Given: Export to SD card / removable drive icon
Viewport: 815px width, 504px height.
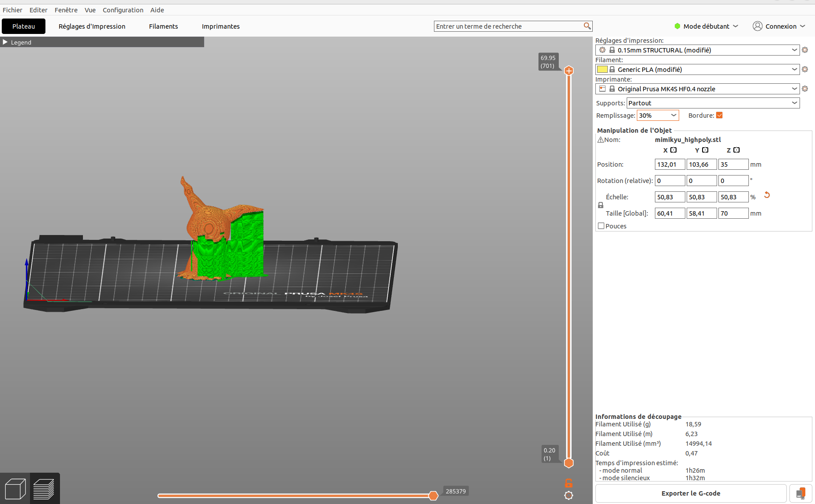Looking at the screenshot, I should (800, 493).
